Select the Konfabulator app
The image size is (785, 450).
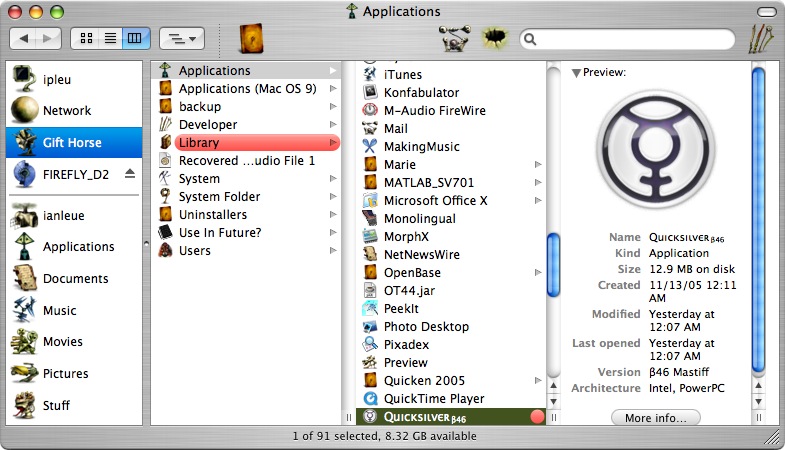click(x=451, y=93)
